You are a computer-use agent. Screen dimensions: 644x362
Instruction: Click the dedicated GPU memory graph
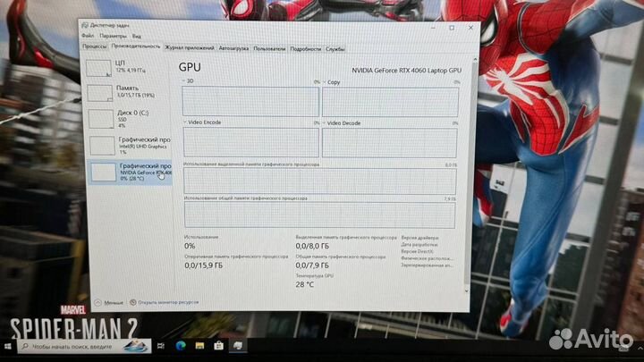tap(319, 181)
